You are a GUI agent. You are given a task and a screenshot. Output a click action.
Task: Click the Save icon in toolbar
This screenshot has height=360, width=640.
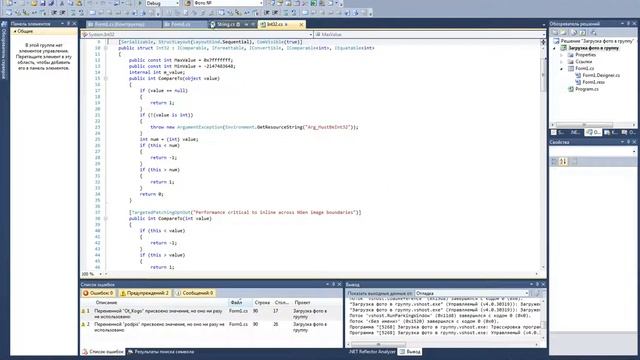(42, 3)
